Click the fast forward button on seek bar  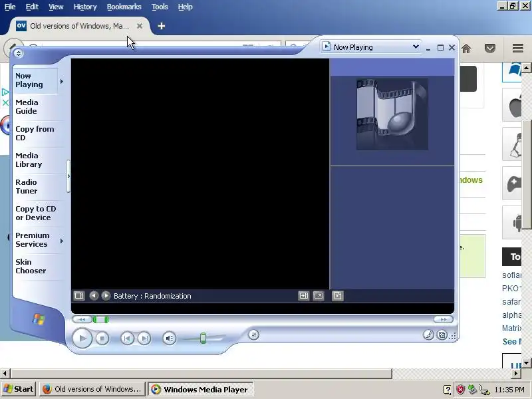pyautogui.click(x=443, y=319)
